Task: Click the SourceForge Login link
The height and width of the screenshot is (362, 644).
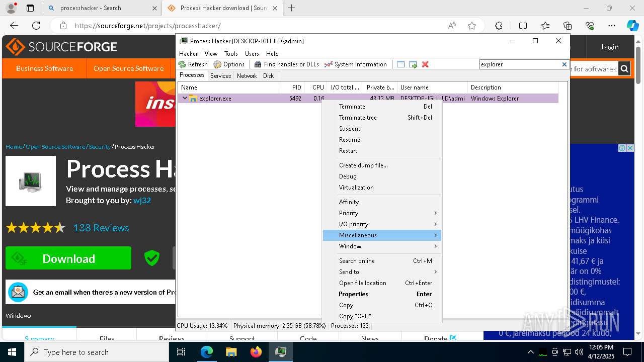Action: [x=610, y=47]
